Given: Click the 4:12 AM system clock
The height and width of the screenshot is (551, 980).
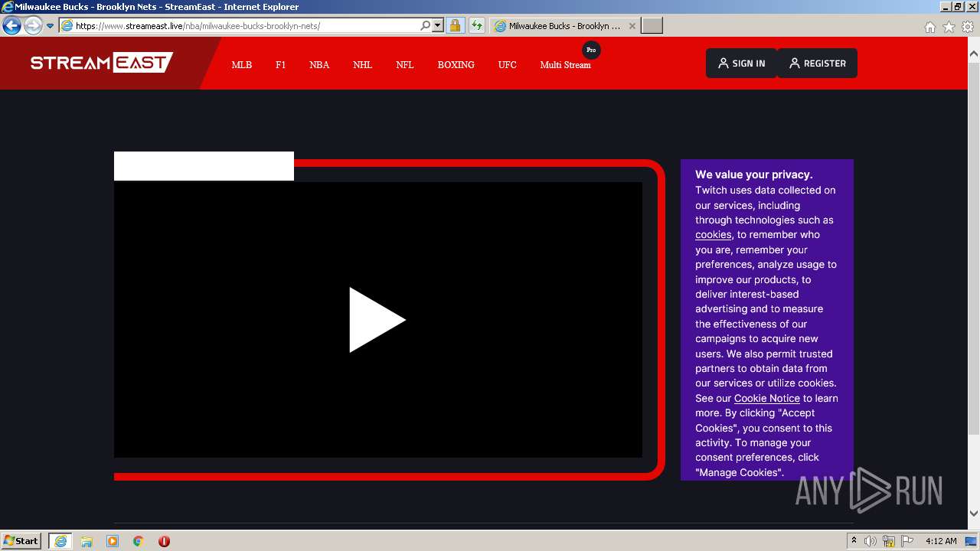Looking at the screenshot, I should (x=941, y=541).
